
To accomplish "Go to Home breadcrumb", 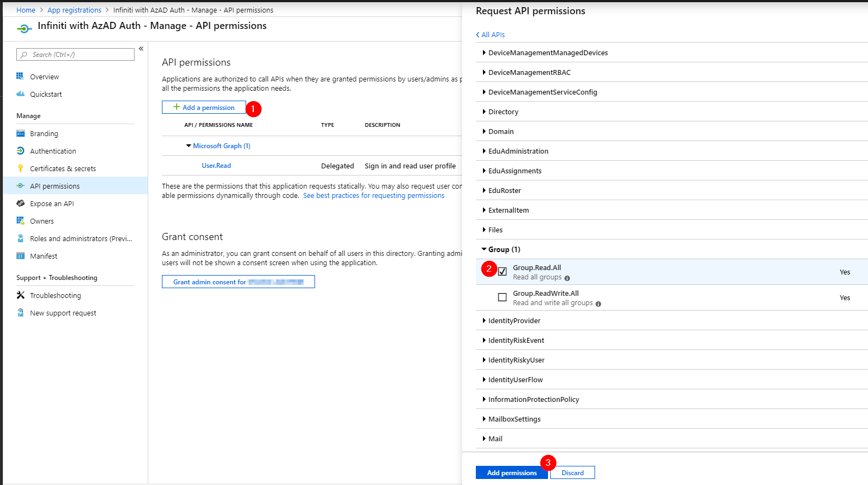I will click(26, 10).
